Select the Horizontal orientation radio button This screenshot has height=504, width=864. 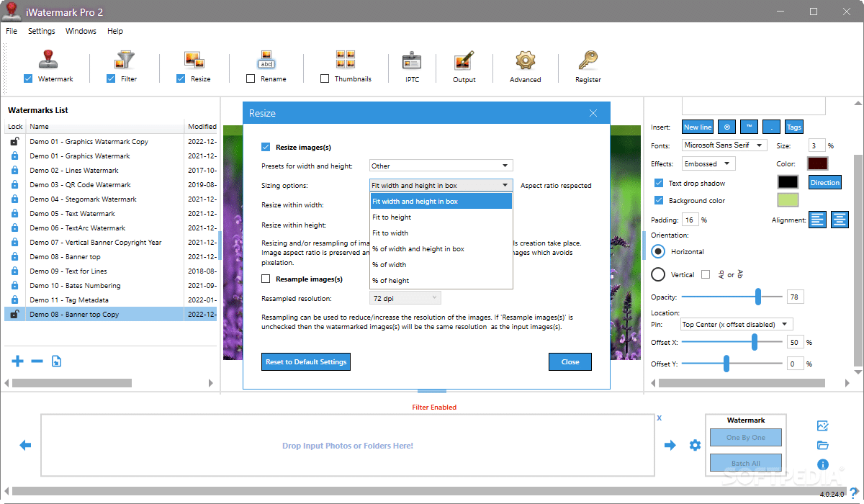click(658, 251)
